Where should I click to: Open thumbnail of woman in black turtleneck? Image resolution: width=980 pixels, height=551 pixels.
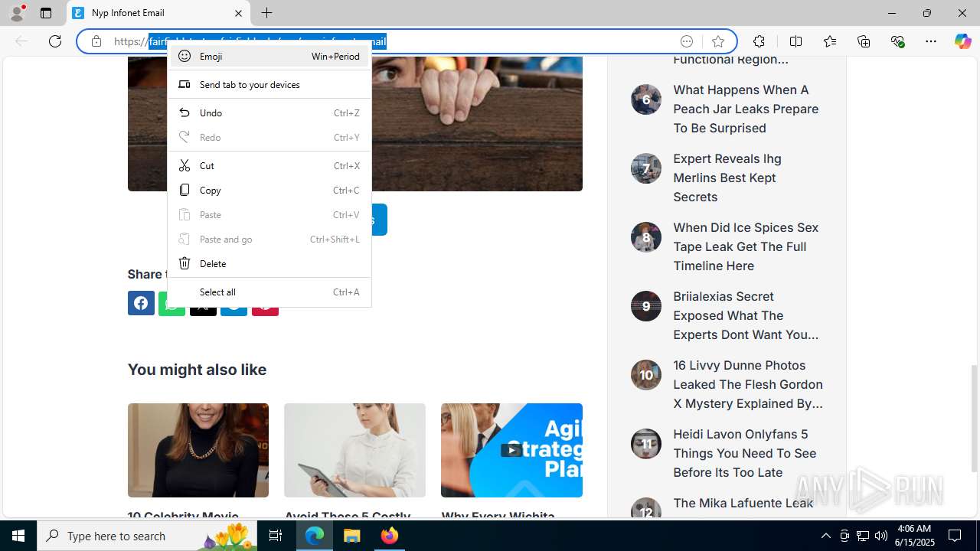pos(198,450)
